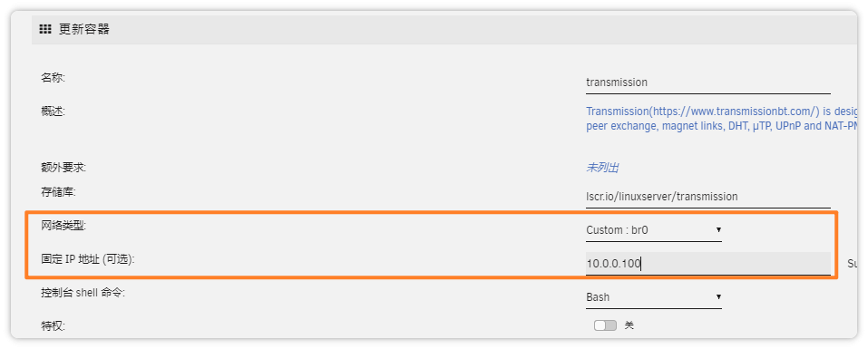Click the 控制台 shell 命令 label
This screenshot has width=868, height=349.
(83, 293)
